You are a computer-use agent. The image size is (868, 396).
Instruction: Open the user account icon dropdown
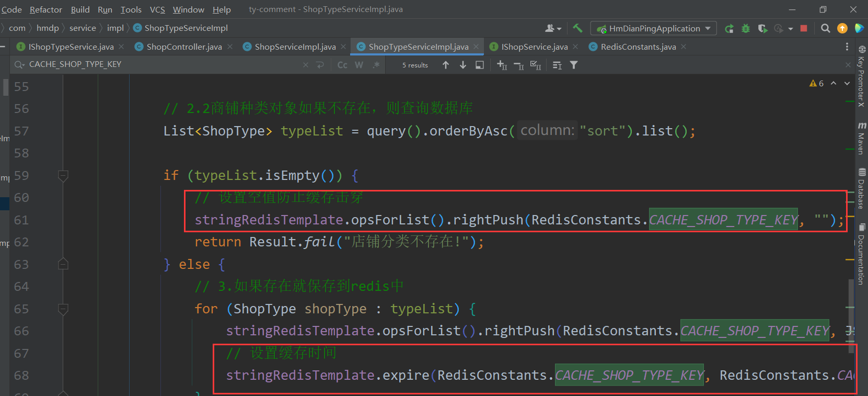click(553, 28)
